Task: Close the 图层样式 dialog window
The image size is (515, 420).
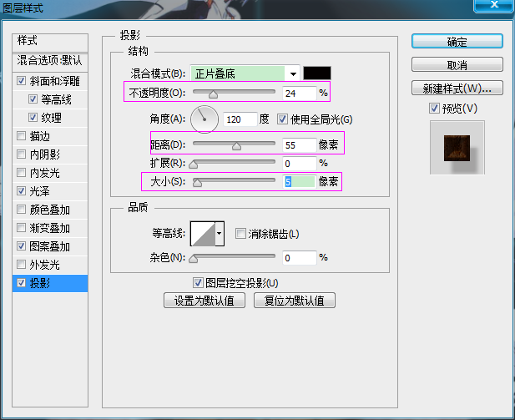Action: (493, 5)
